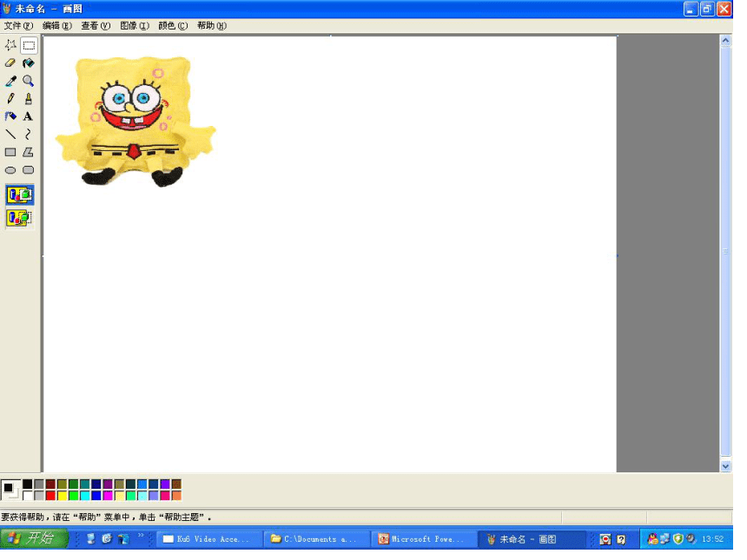Select the Rounded Rectangle tool

29,170
